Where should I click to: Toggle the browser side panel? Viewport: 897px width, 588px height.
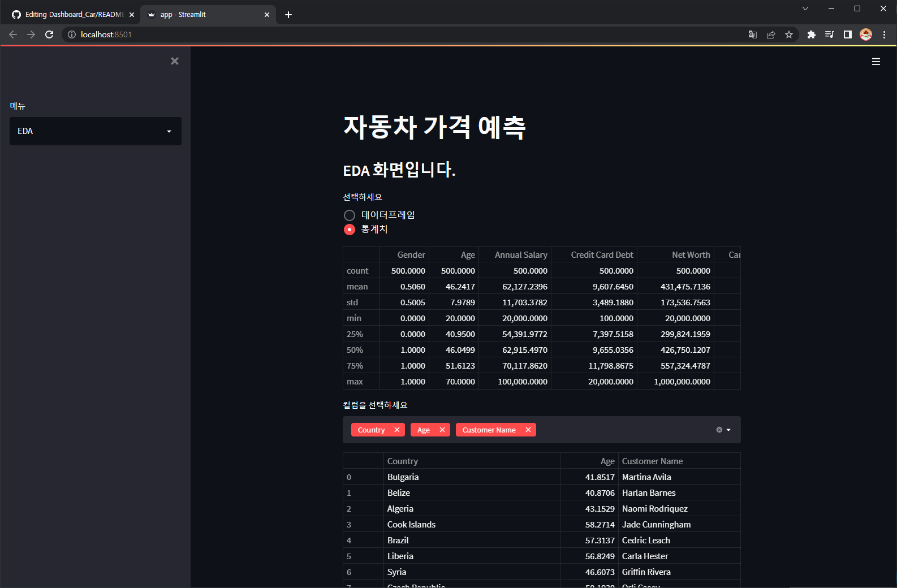848,34
